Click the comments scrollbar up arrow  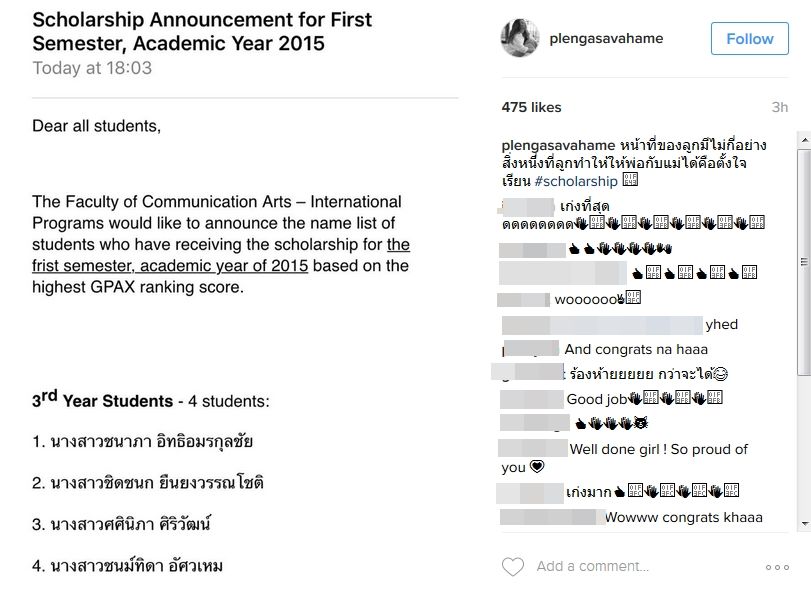click(x=804, y=140)
